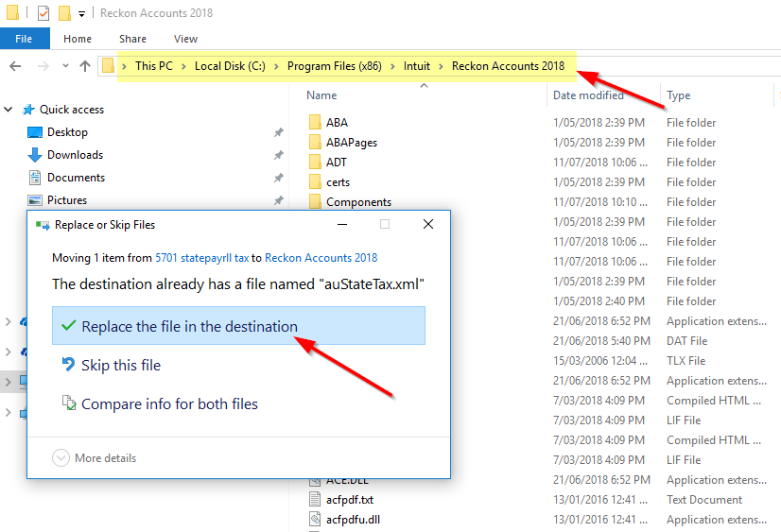The width and height of the screenshot is (781, 532).
Task: Open the Customize Quick Access Toolbar dropdown
Action: [x=81, y=14]
